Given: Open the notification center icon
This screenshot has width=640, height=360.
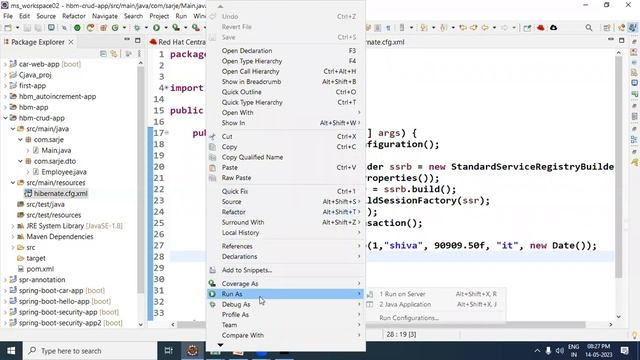Looking at the screenshot, I should (624, 351).
